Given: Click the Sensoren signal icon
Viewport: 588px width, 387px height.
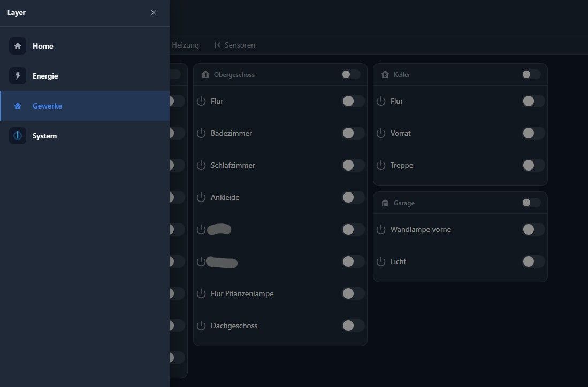Looking at the screenshot, I should click(218, 45).
